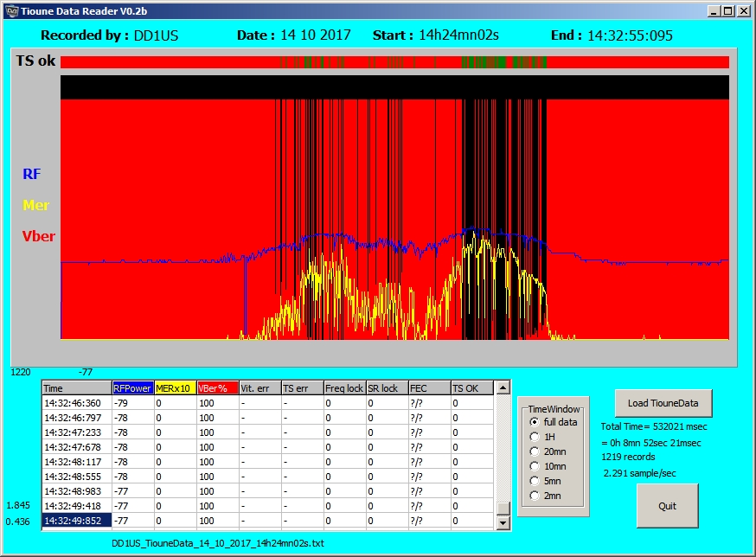Minimize the Tioune Data Reader window

[x=714, y=10]
